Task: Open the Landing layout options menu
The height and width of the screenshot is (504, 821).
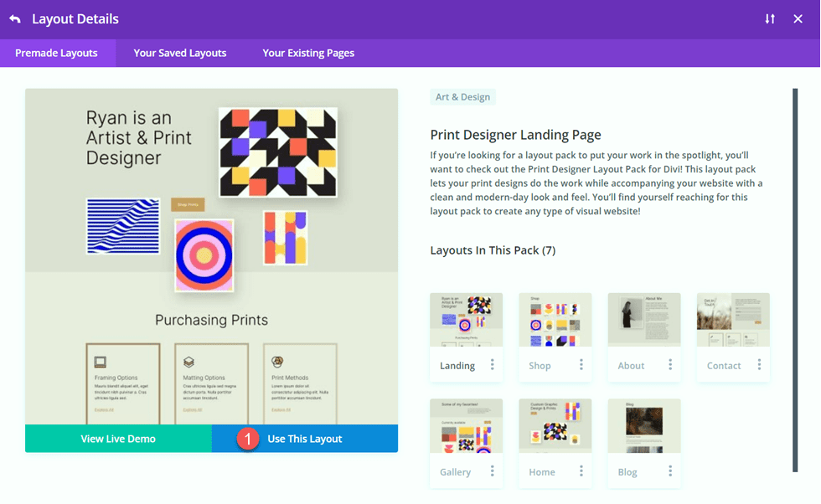Action: [x=493, y=365]
